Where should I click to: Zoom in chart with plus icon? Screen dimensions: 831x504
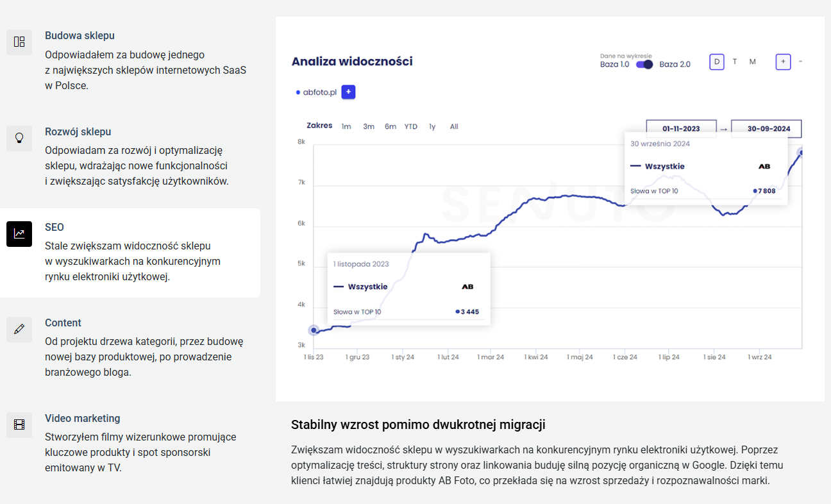pos(783,62)
